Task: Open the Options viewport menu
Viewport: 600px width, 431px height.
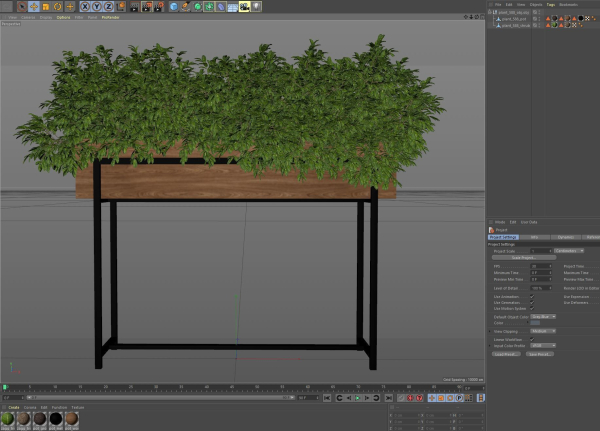Action: (x=64, y=17)
